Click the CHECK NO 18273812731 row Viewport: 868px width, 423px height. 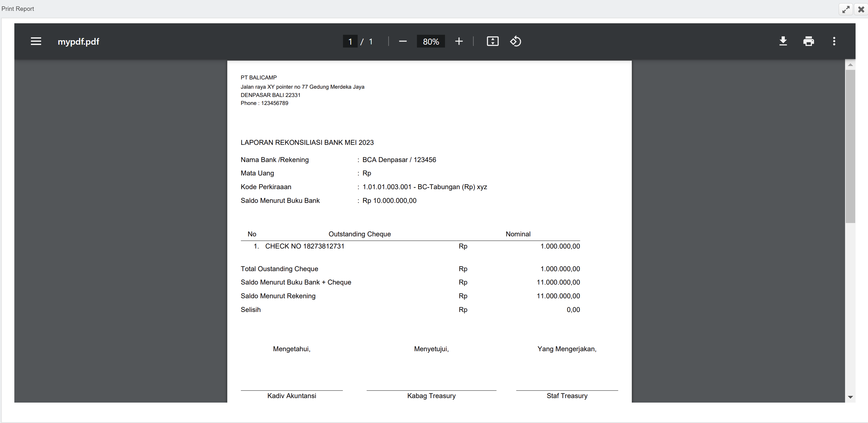(x=304, y=246)
